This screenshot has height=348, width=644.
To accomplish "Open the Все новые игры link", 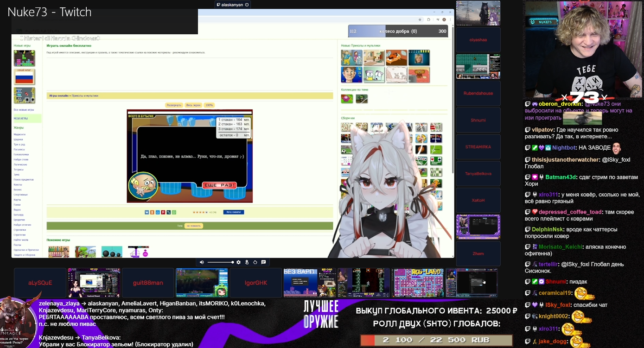I will [24, 110].
